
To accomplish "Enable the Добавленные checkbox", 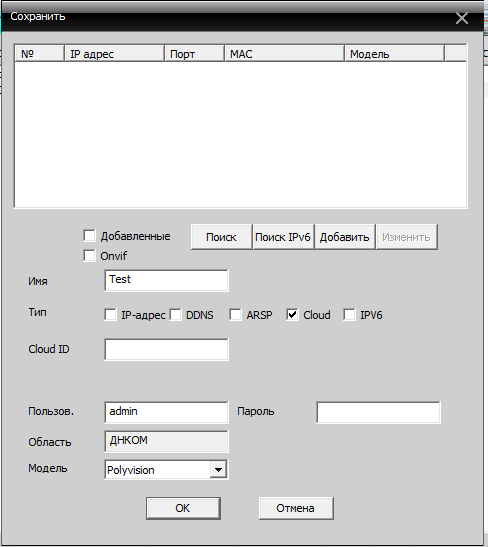I will tap(89, 235).
